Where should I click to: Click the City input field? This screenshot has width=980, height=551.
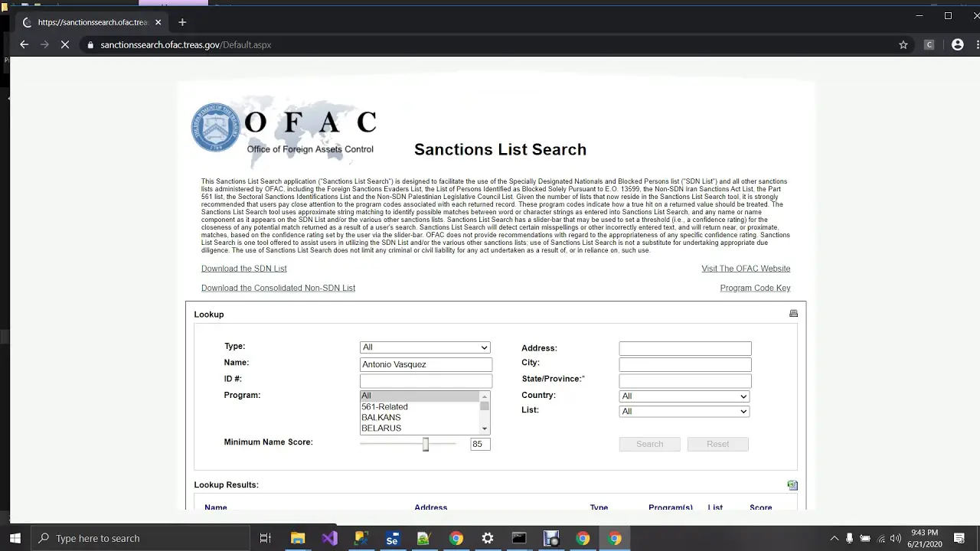[x=685, y=365]
